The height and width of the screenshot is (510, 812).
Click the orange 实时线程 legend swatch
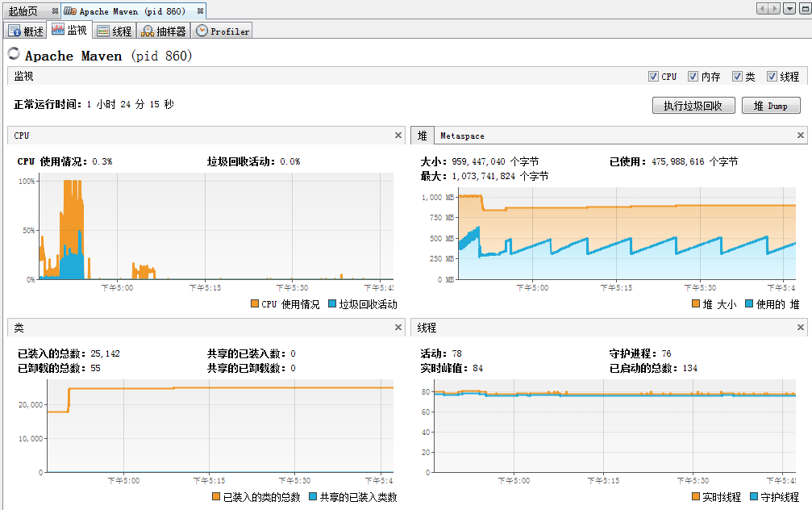696,496
